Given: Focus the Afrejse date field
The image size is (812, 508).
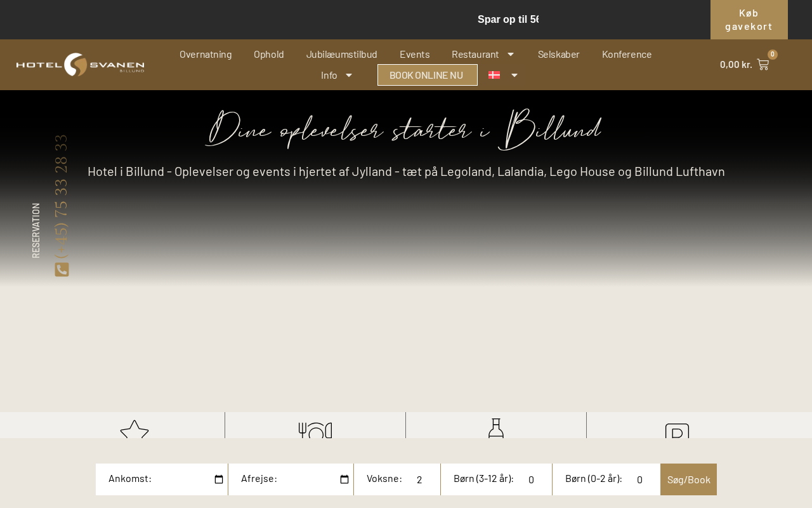Looking at the screenshot, I should [291, 479].
